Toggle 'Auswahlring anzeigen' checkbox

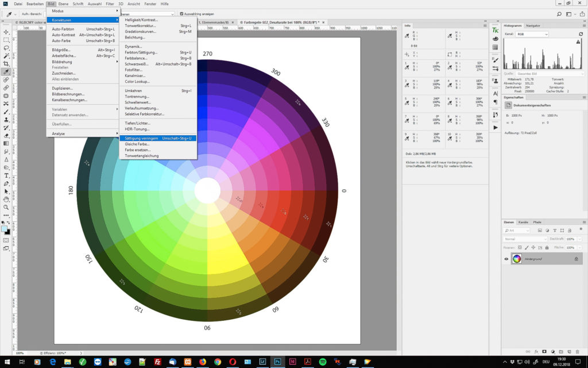(181, 14)
